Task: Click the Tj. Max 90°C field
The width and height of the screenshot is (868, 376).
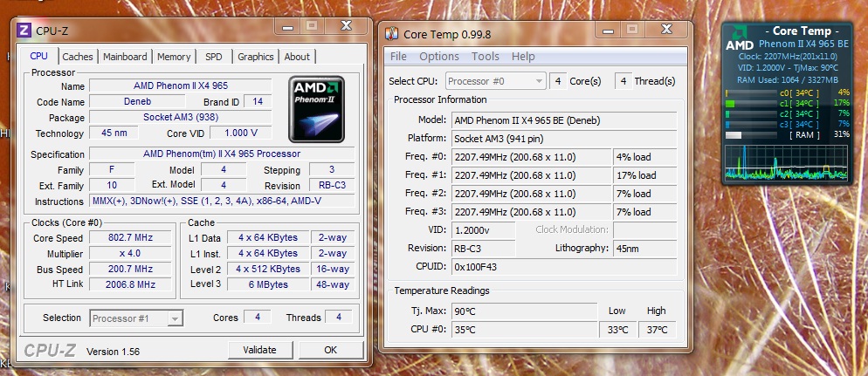Action: click(x=524, y=311)
